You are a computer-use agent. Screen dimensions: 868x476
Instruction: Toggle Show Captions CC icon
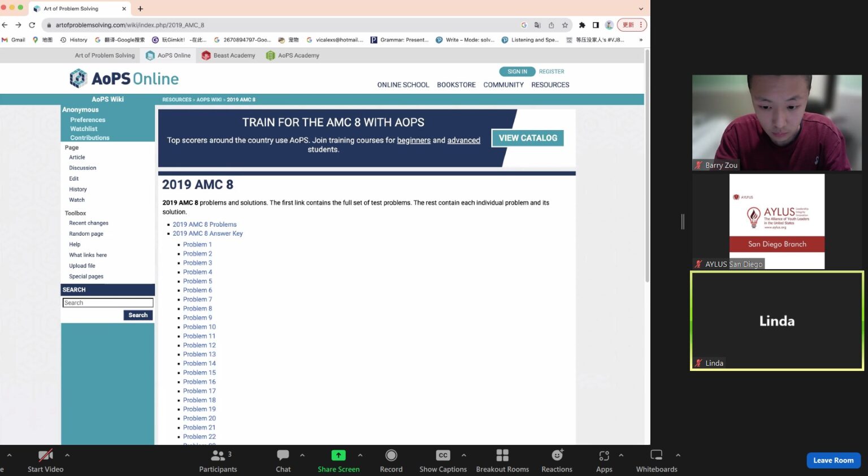(x=443, y=455)
